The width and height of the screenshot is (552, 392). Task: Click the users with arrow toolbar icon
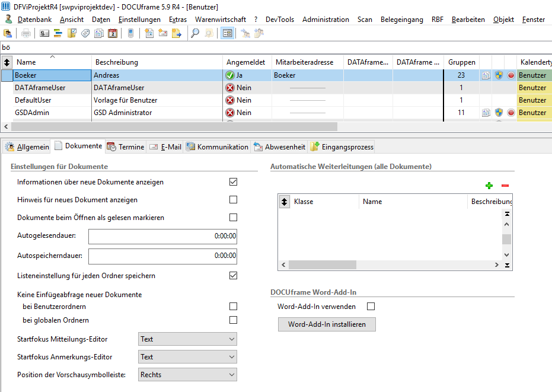pyautogui.click(x=245, y=33)
